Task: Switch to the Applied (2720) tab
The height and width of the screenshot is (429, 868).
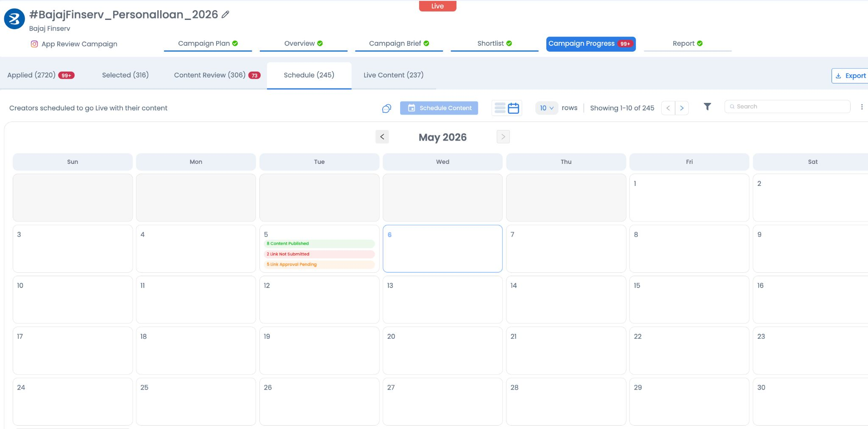Action: pos(41,75)
